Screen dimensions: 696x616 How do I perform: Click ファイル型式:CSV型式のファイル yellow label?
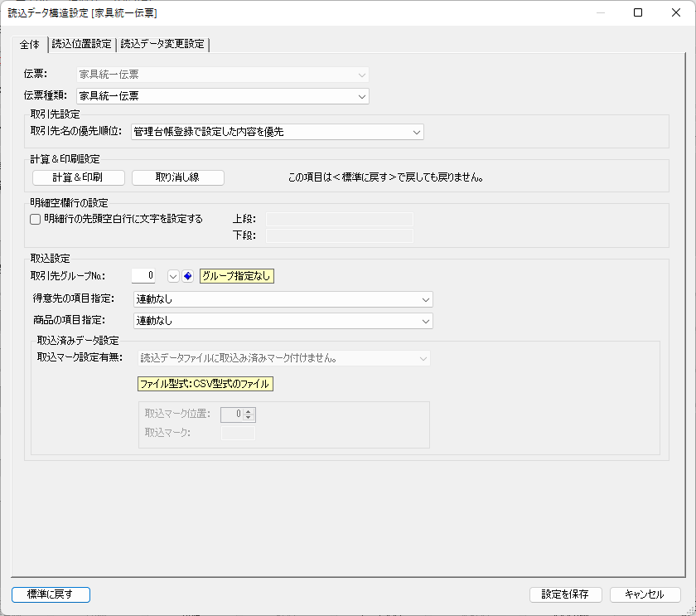pos(205,384)
